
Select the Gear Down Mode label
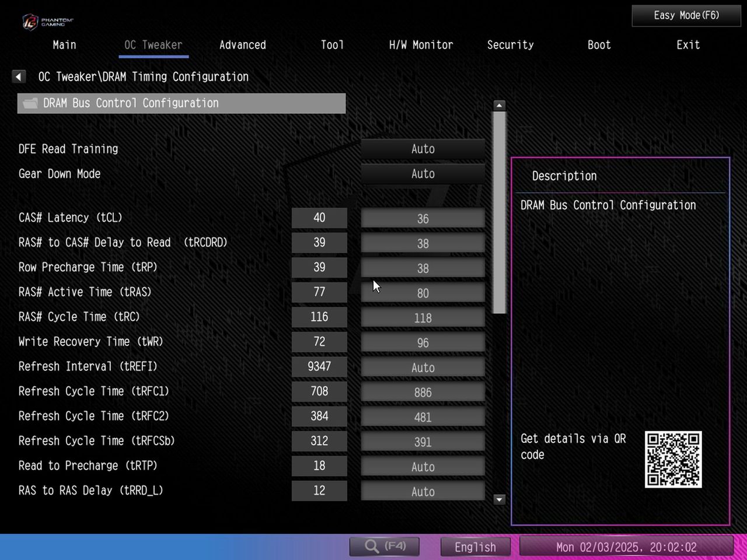coord(60,174)
